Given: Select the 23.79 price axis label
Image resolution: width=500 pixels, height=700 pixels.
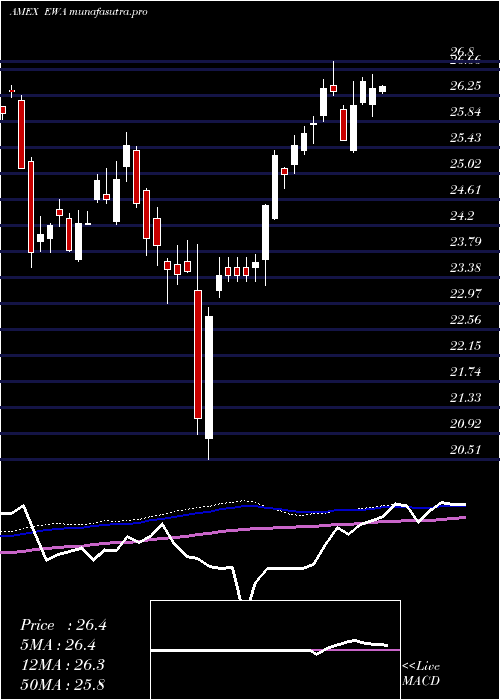Looking at the screenshot, I should pos(465,242).
